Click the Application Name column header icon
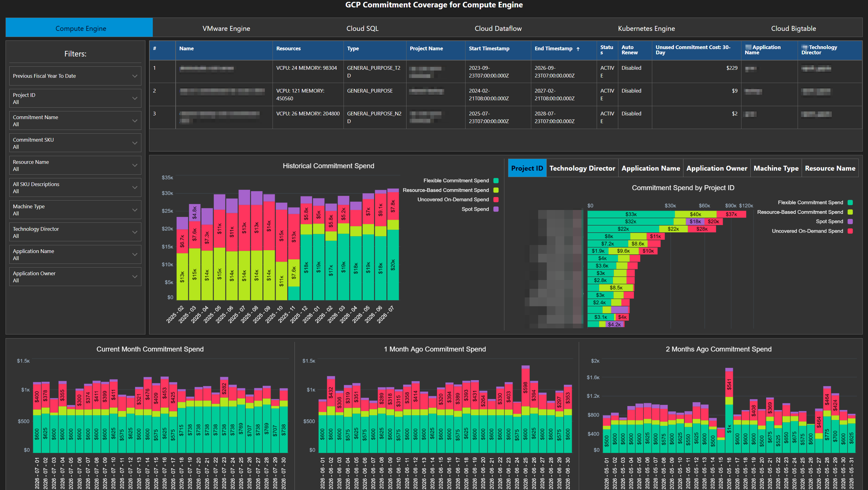This screenshot has height=490, width=868. point(748,47)
